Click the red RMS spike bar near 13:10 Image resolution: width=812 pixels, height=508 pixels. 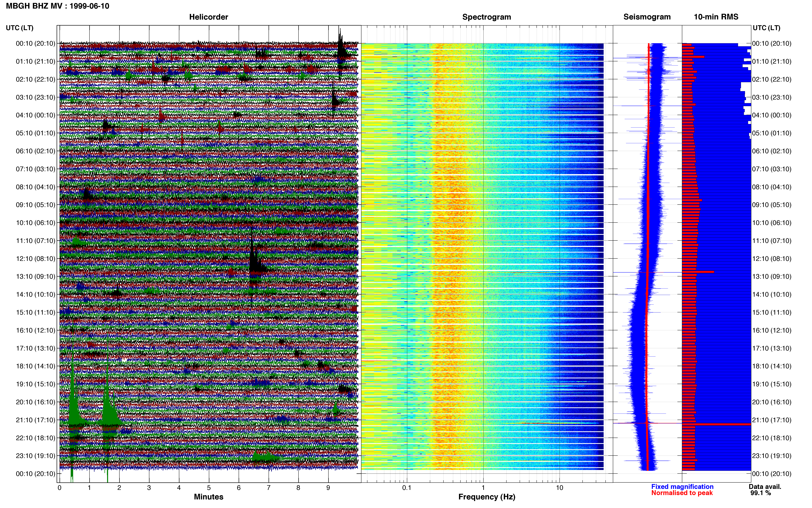click(698, 272)
